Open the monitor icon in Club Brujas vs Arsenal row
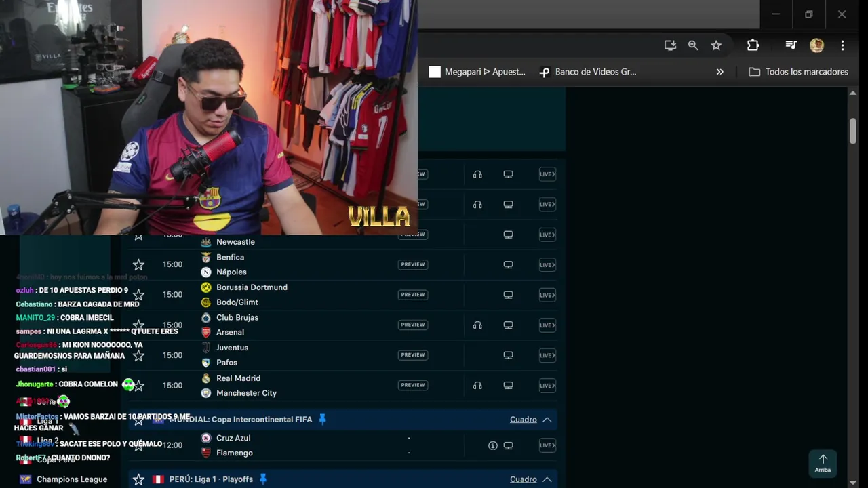The height and width of the screenshot is (488, 868). point(508,325)
